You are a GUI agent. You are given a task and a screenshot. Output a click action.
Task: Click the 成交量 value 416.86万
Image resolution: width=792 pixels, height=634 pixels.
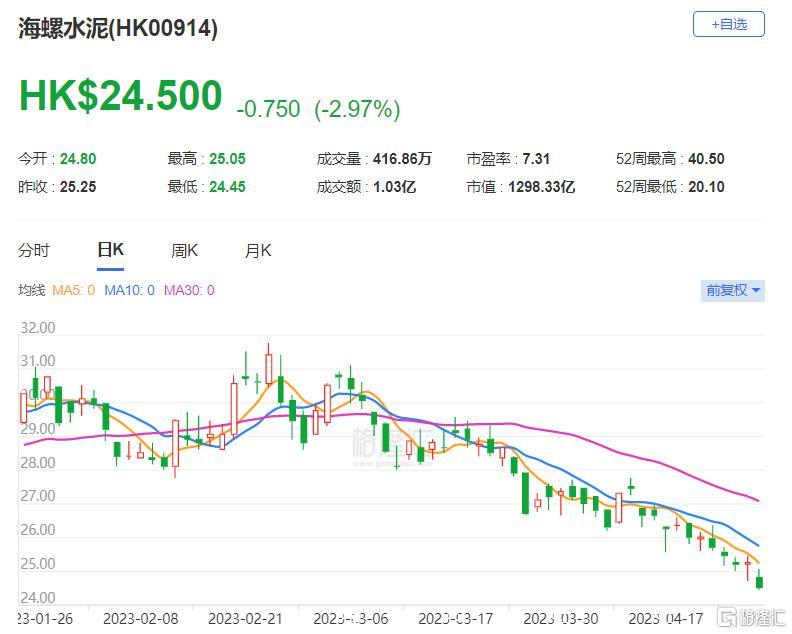(403, 159)
